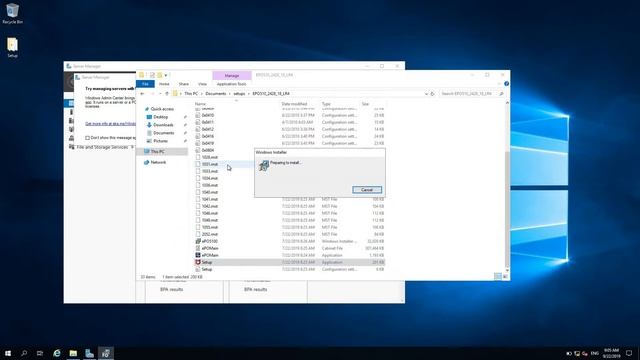Click 'setups' in the breadcrumb path
640x360 pixels.
click(239, 94)
